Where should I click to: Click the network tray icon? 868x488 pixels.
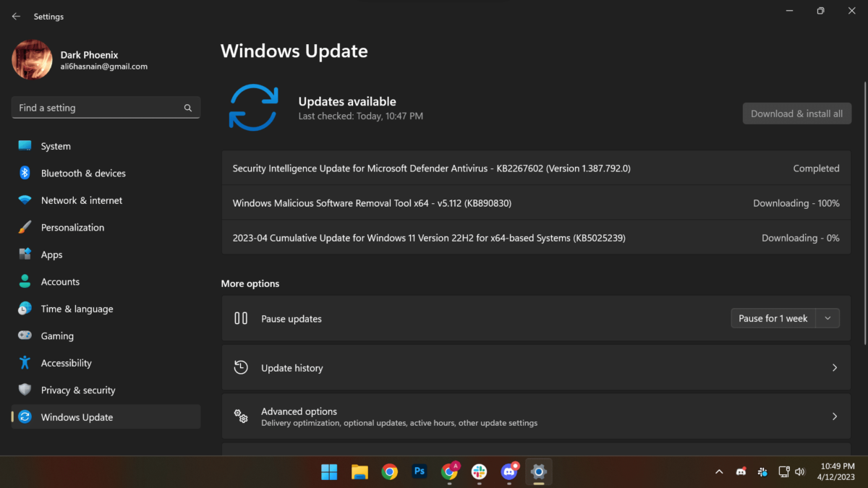783,472
